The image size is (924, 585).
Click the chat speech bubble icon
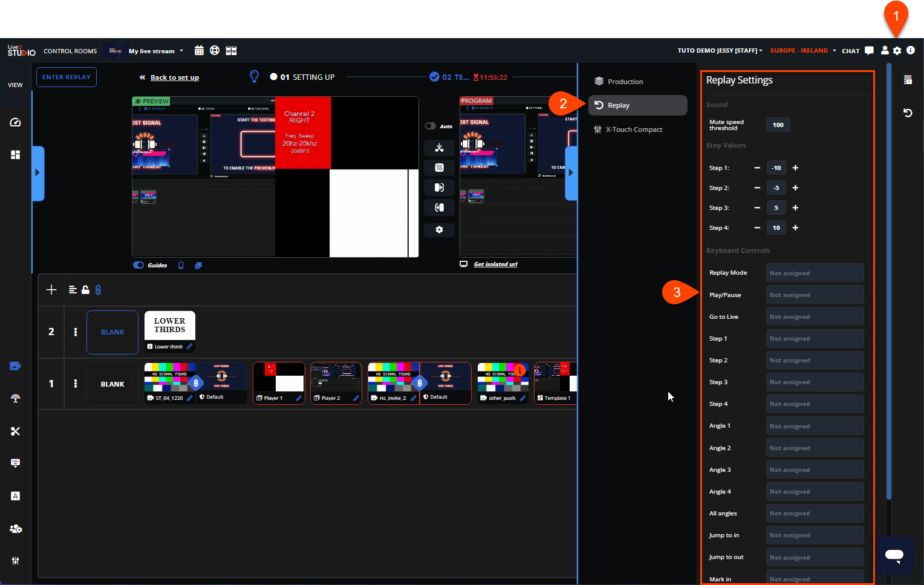pos(869,51)
